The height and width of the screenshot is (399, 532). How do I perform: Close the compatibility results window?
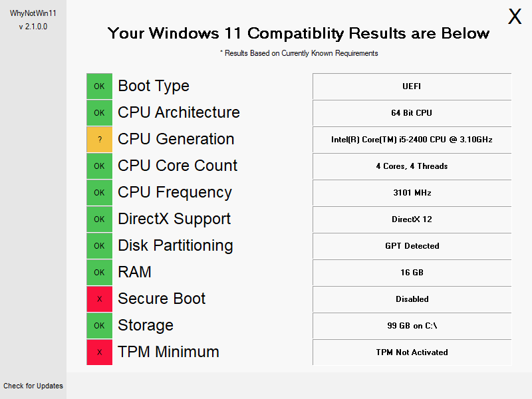pos(514,16)
